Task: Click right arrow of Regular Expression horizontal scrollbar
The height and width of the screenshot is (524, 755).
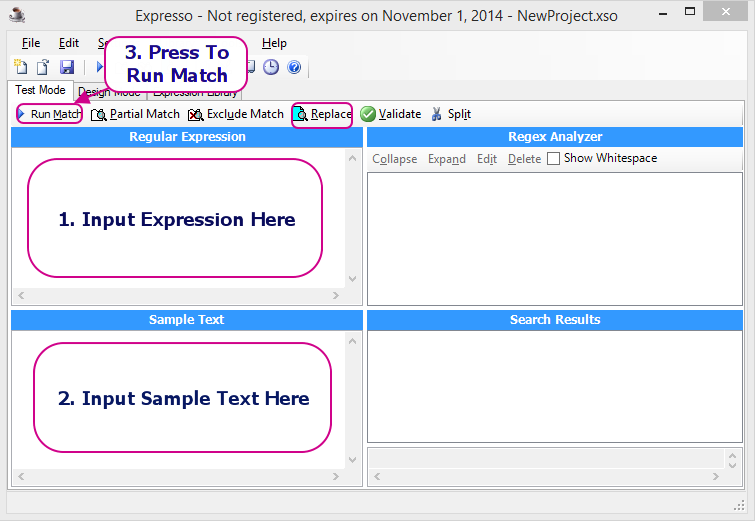Action: point(336,295)
